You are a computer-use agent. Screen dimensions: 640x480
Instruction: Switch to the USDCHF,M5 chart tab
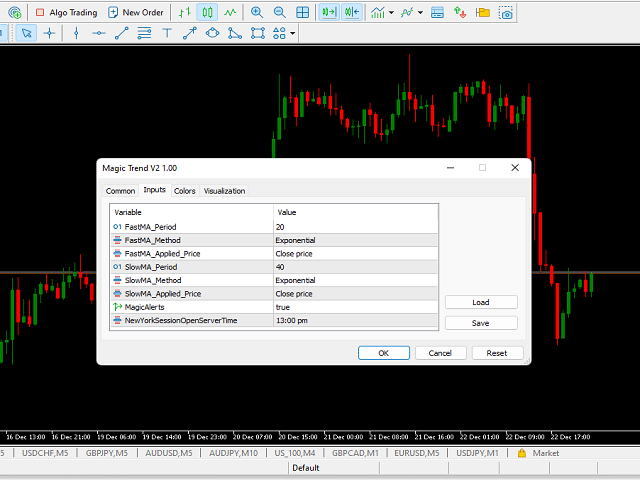point(45,453)
